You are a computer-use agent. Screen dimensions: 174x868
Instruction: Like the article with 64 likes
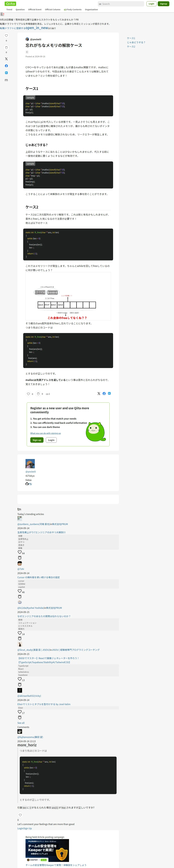pyautogui.click(x=20, y=552)
